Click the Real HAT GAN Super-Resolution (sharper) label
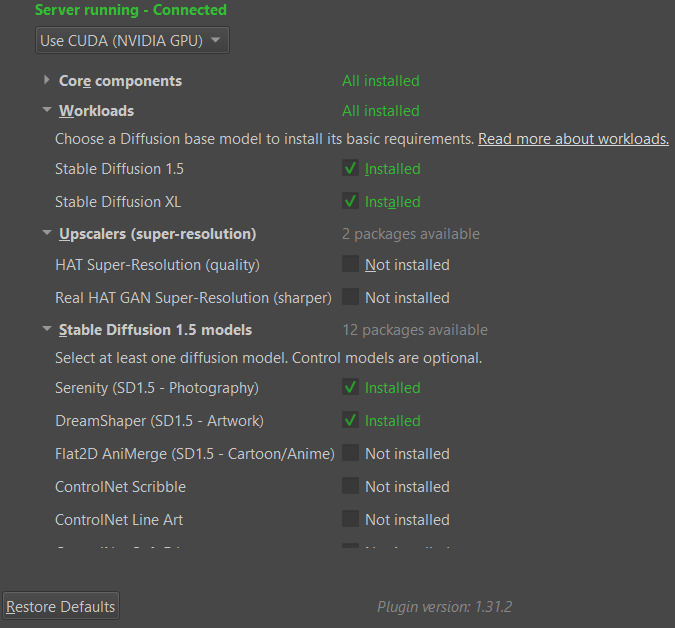675x628 pixels. 193,298
